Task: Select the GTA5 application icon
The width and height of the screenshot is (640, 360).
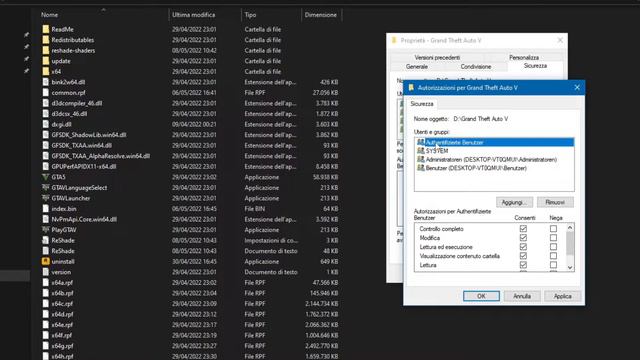Action: click(x=46, y=177)
